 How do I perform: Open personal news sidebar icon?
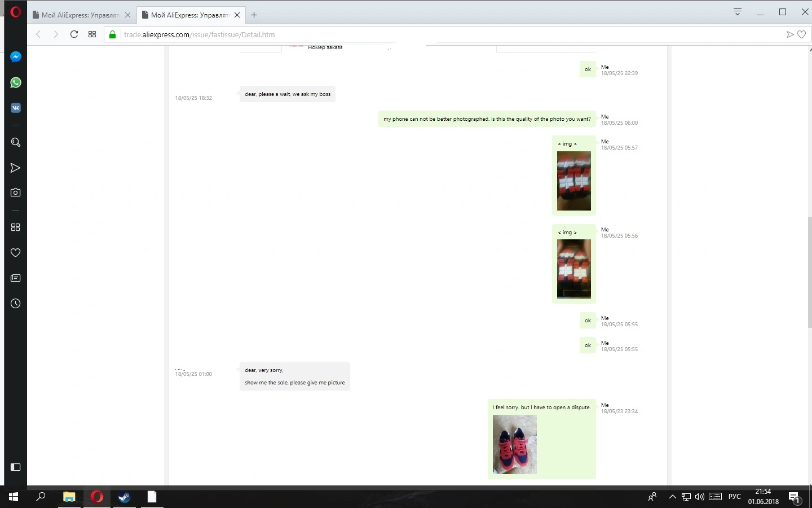click(x=16, y=278)
